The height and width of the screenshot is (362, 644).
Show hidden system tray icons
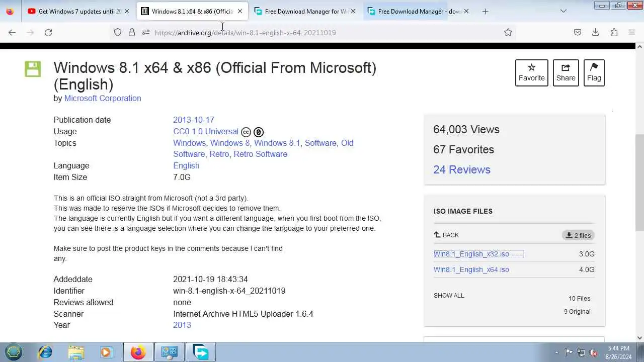556,352
